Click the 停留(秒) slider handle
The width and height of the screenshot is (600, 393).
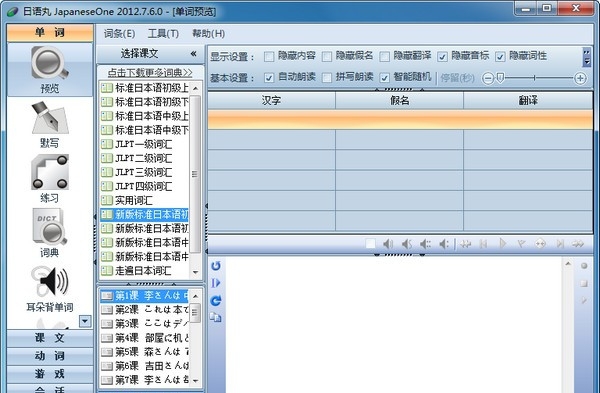pyautogui.click(x=500, y=78)
